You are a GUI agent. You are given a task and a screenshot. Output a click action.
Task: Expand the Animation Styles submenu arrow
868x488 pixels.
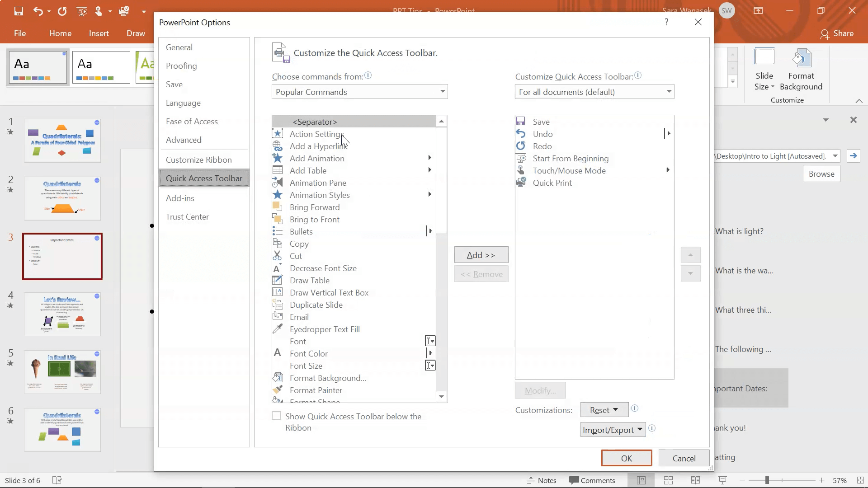430,194
